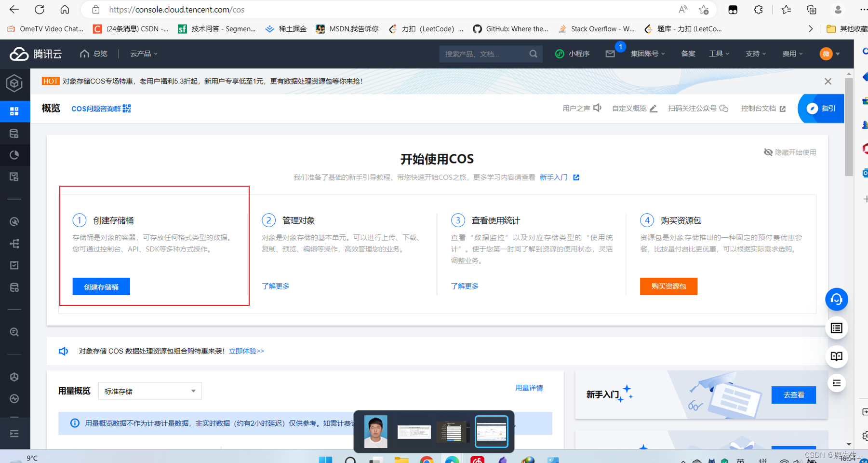Open the Stack Overflow bookmark
This screenshot has width=868, height=463.
click(x=597, y=29)
